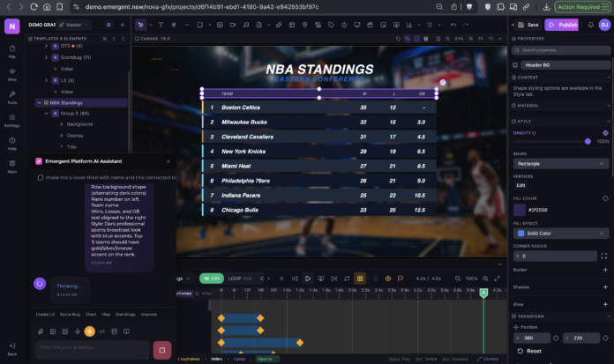Select the Text tool in toolbar

pyautogui.click(x=161, y=25)
